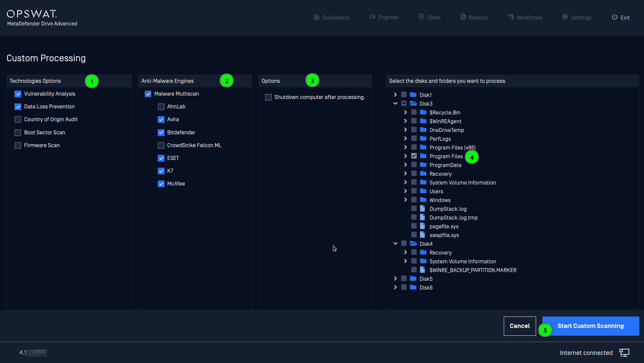Image resolution: width=644 pixels, height=363 pixels.
Task: Toggle the Disk3 partial-selection checkbox
Action: (404, 103)
